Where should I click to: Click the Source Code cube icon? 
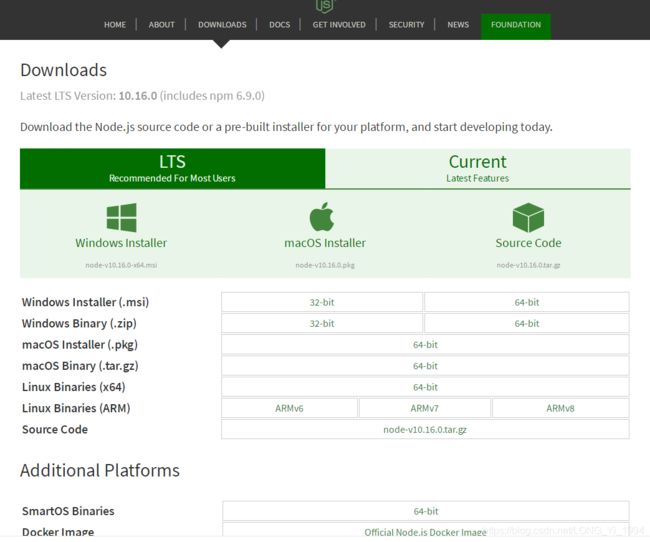[x=528, y=217]
